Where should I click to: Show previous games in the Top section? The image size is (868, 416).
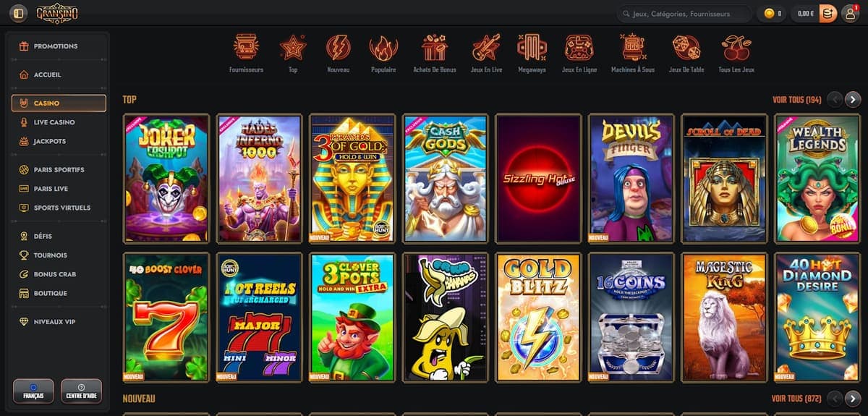coord(835,99)
